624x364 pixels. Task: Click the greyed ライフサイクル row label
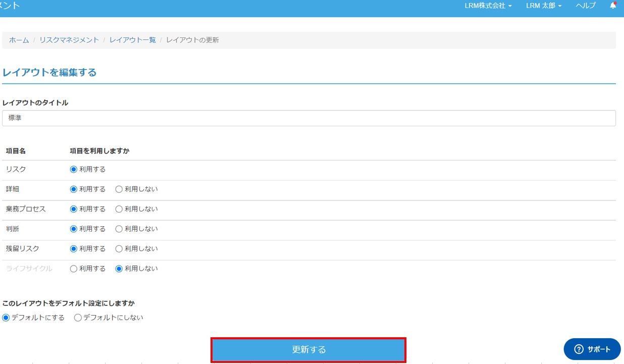(29, 269)
